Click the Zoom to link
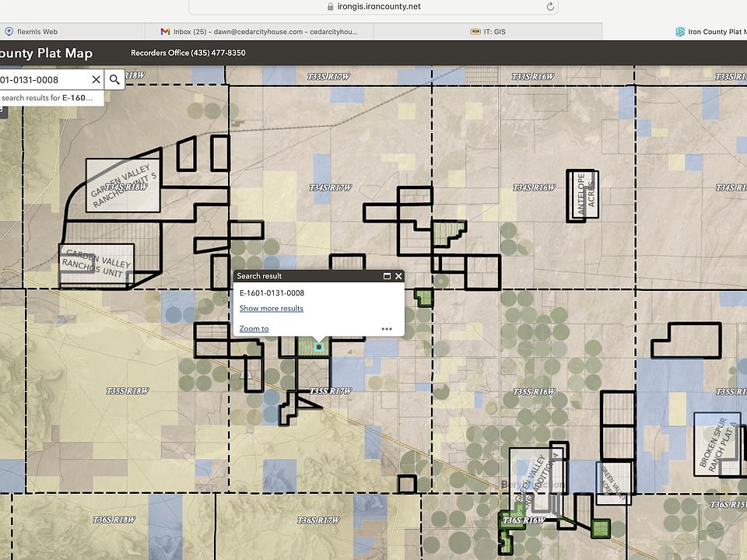This screenshot has width=747, height=560. coord(254,328)
